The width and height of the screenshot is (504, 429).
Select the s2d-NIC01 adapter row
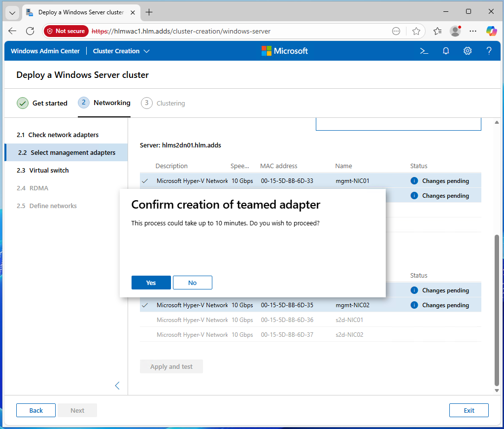[310, 320]
